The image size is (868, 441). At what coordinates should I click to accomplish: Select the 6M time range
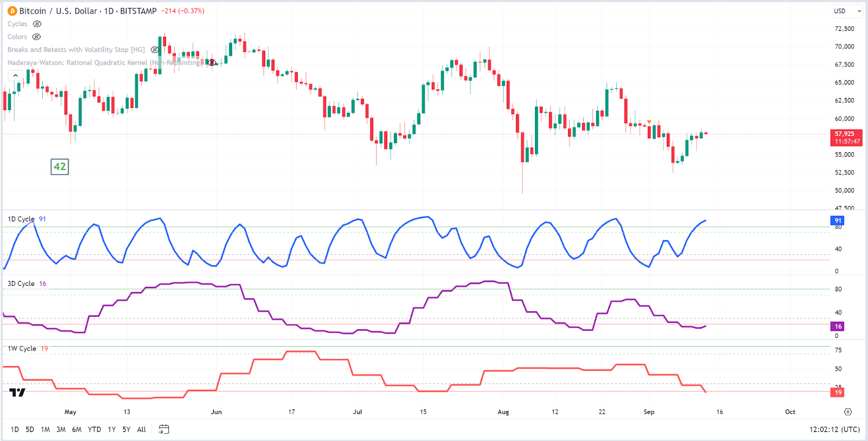point(77,429)
